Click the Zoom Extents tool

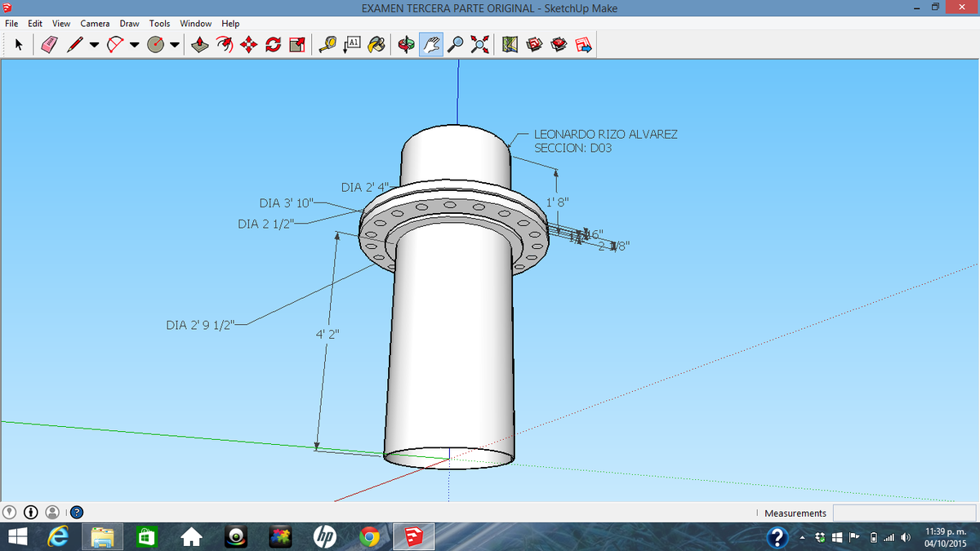point(479,45)
